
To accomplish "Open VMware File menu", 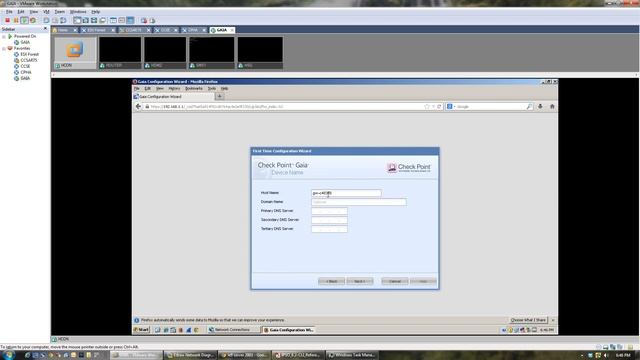I will tap(9, 12).
